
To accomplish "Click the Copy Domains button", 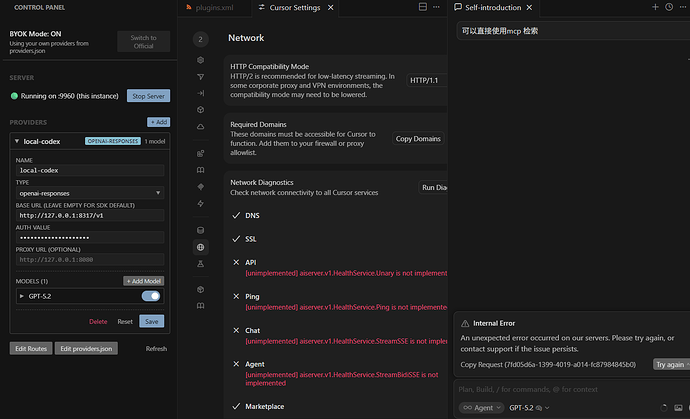I will coord(418,139).
